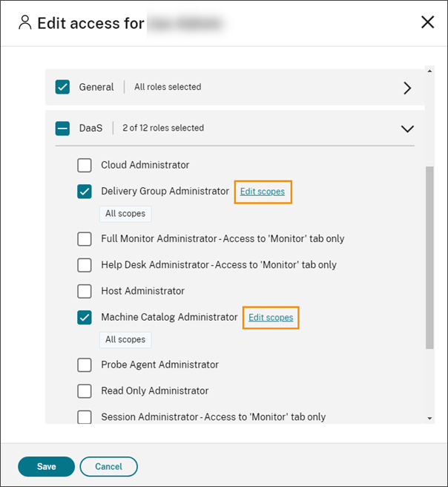This screenshot has height=487, width=448.
Task: Uncheck the General checkbox
Action: click(62, 88)
